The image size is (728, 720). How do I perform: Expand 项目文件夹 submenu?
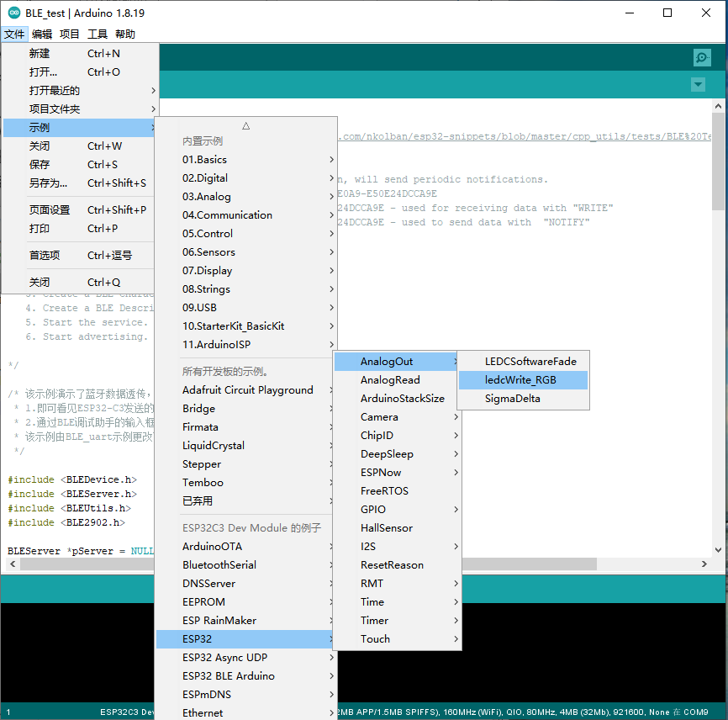80,109
